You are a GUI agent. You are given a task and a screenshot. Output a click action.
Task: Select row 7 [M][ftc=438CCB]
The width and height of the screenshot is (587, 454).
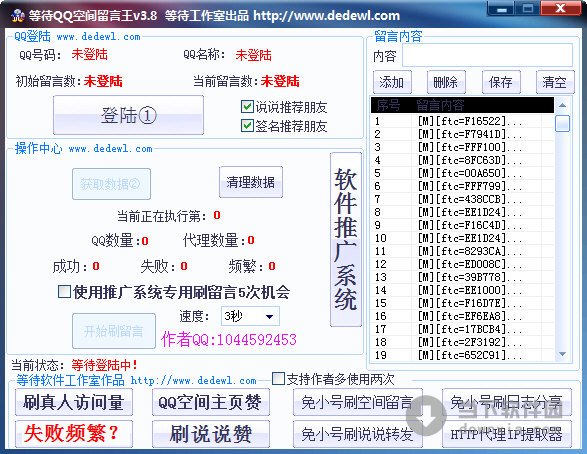click(x=463, y=199)
